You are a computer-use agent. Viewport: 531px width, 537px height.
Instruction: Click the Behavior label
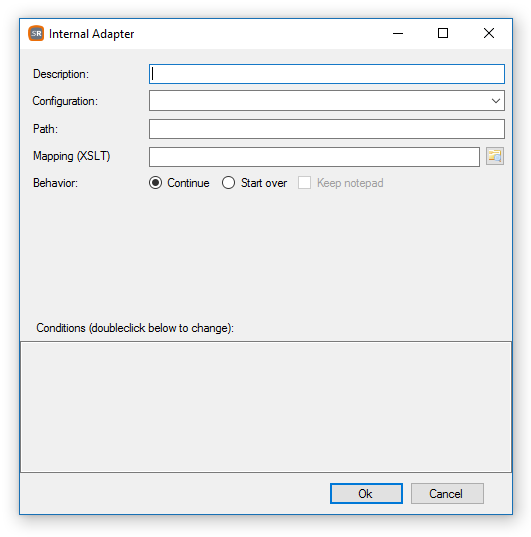pyautogui.click(x=55, y=183)
